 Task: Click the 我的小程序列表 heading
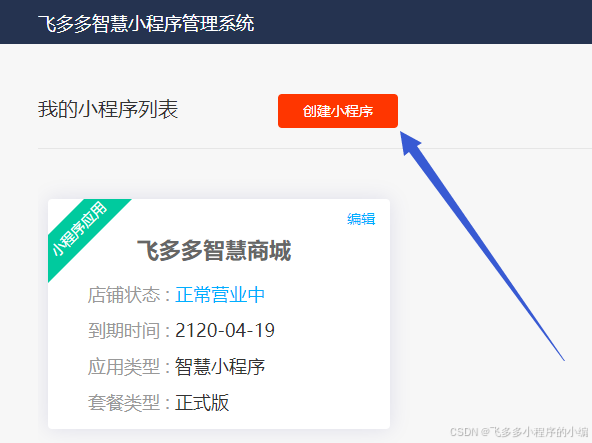[x=108, y=109]
